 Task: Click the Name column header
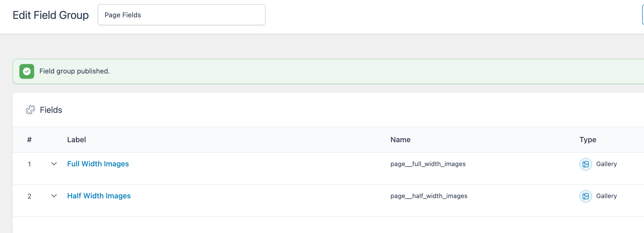tap(400, 140)
